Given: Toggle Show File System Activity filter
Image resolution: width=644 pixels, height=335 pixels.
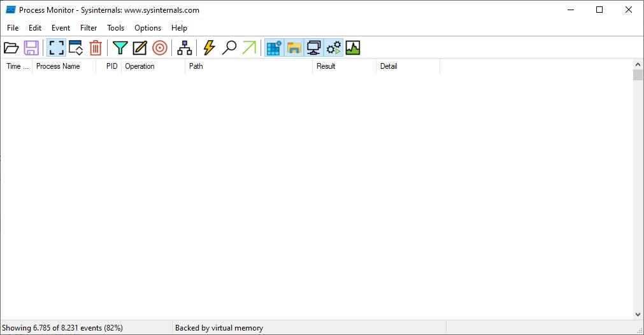Looking at the screenshot, I should point(294,48).
